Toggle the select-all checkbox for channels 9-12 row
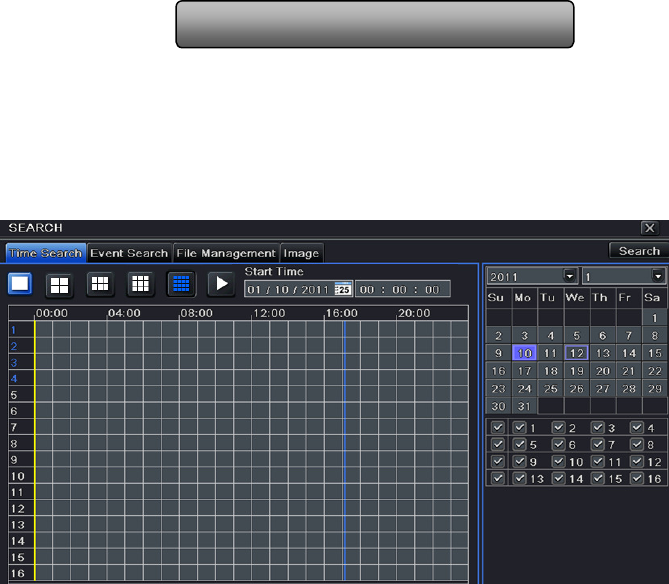 (x=498, y=462)
